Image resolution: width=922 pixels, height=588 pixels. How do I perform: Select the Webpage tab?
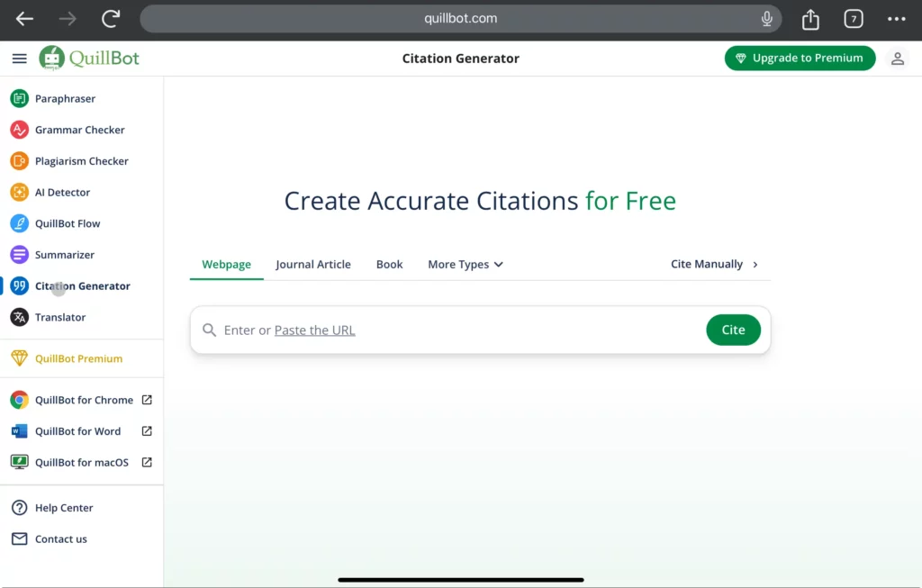pyautogui.click(x=226, y=264)
